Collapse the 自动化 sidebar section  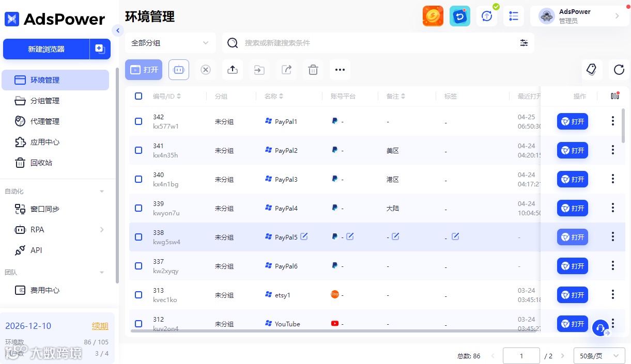click(x=102, y=192)
